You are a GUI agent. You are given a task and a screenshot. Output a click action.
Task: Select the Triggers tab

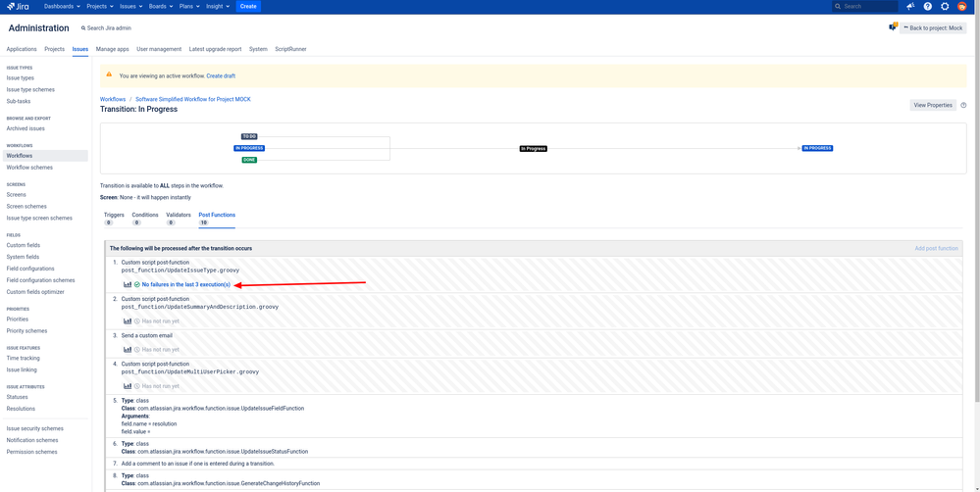[x=114, y=218]
